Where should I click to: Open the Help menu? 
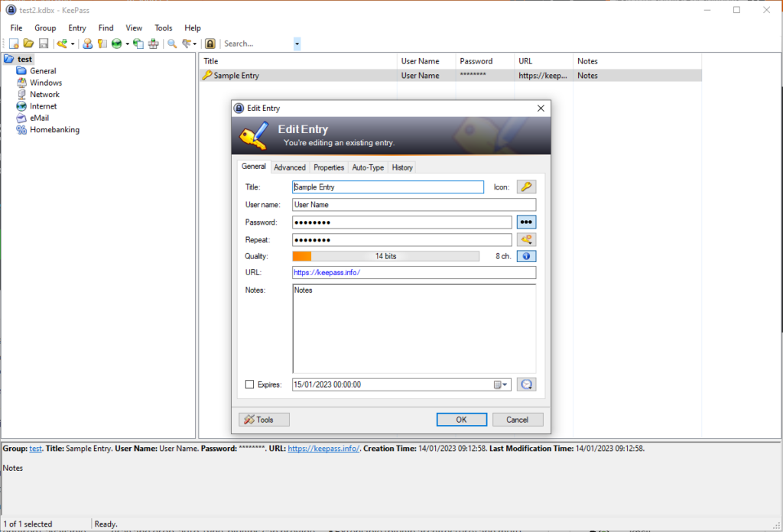tap(192, 28)
